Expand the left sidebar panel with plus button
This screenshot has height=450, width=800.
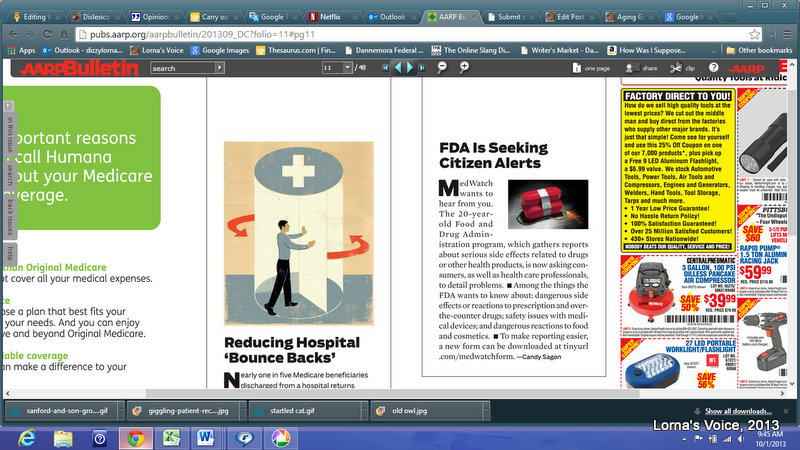(8, 106)
